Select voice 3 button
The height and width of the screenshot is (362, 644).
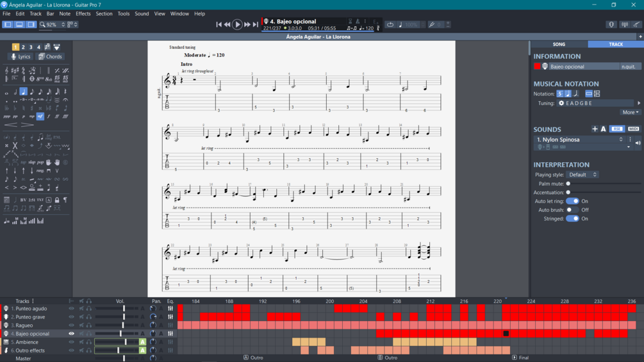tap(31, 47)
